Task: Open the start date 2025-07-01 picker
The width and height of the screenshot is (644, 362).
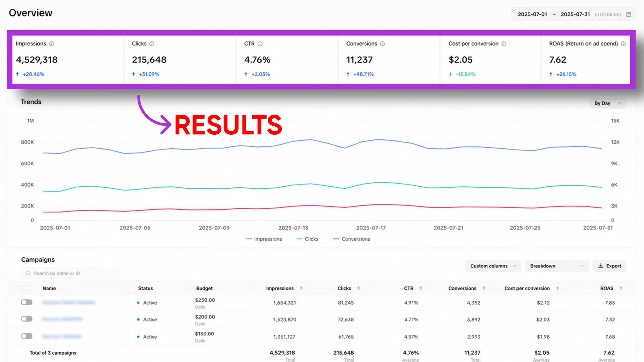Action: (x=532, y=14)
